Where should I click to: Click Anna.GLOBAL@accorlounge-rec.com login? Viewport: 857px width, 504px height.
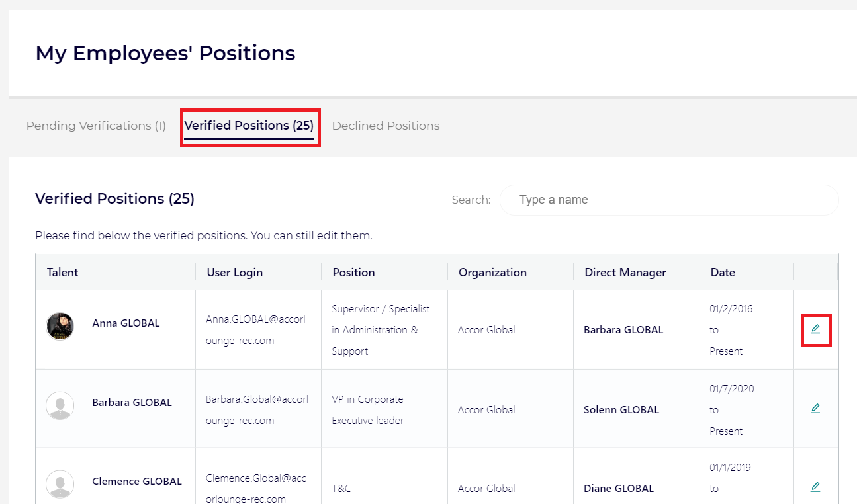pyautogui.click(x=255, y=329)
